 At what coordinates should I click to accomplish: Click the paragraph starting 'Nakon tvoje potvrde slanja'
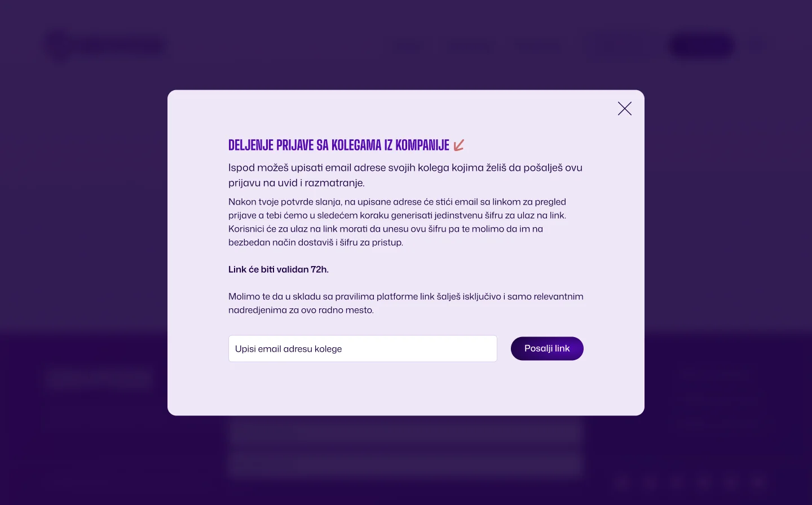[x=397, y=222]
